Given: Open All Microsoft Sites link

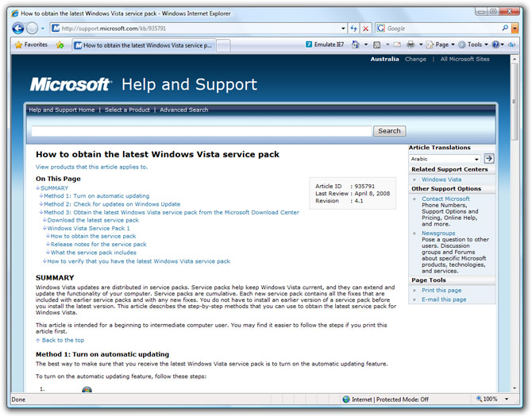Looking at the screenshot, I should [465, 59].
